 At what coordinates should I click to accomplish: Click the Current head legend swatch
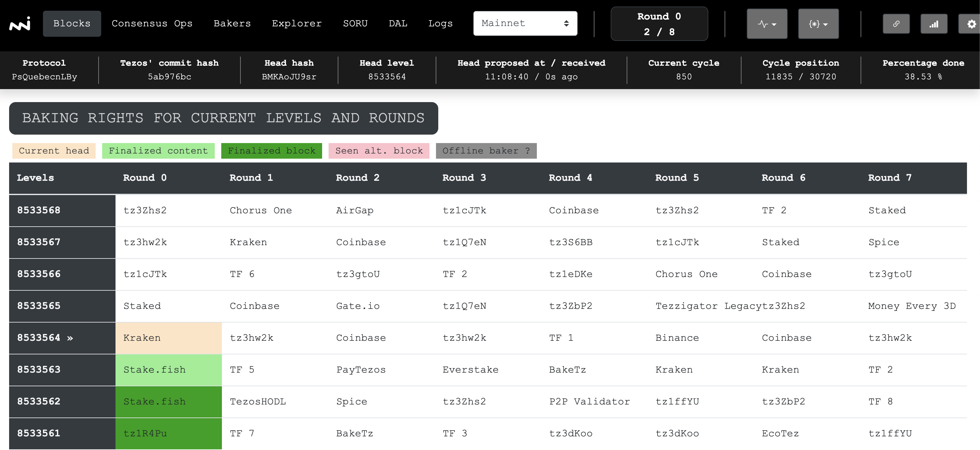point(54,151)
